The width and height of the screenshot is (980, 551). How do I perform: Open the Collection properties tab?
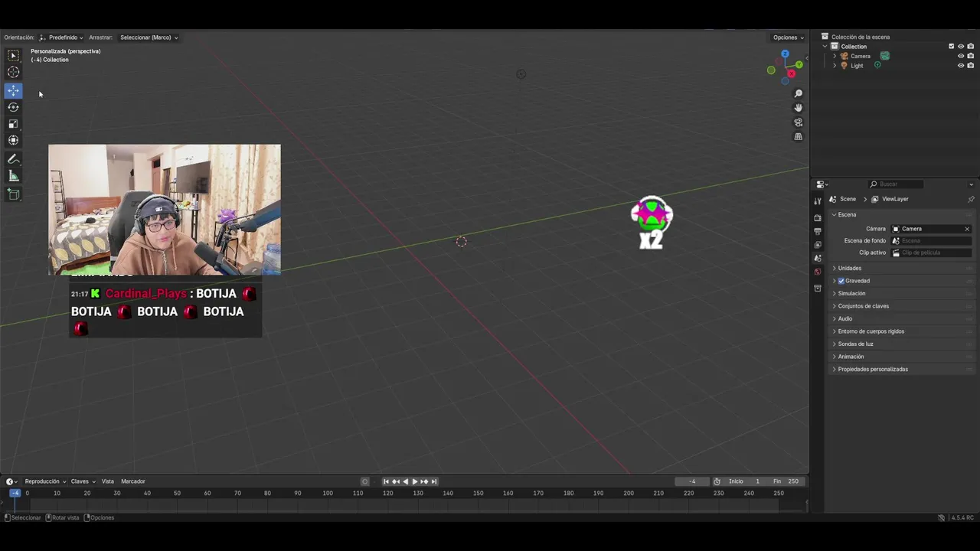[817, 289]
